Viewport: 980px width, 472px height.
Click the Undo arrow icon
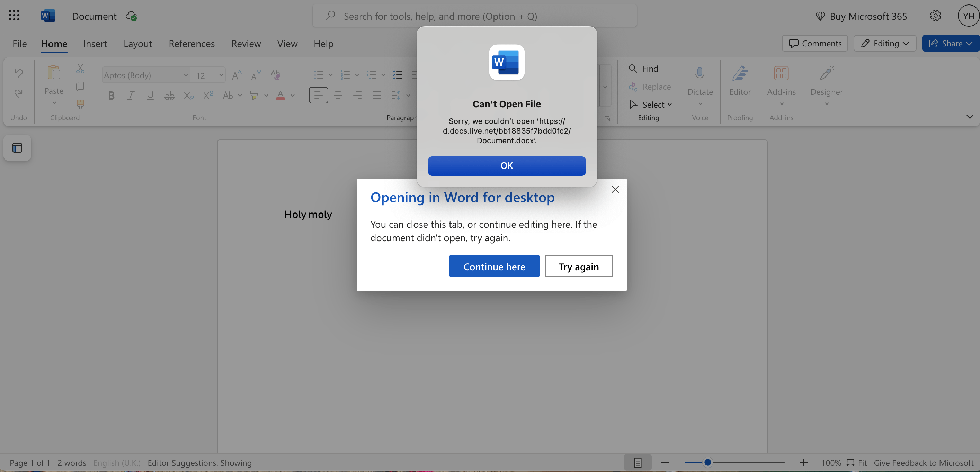pyautogui.click(x=19, y=73)
